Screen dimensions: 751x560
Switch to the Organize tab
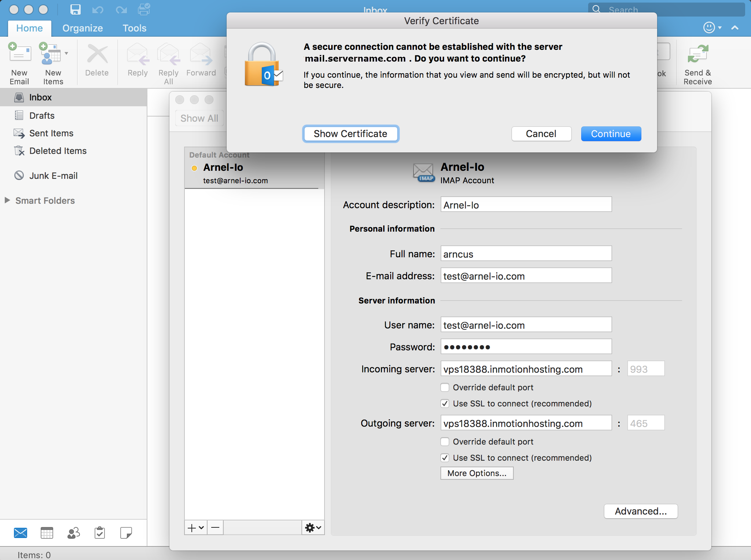pos(83,28)
